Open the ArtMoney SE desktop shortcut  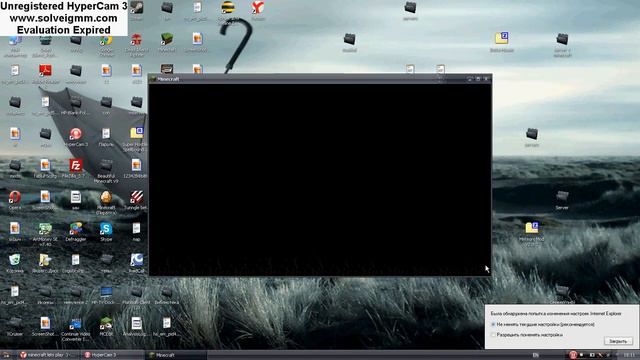click(45, 229)
